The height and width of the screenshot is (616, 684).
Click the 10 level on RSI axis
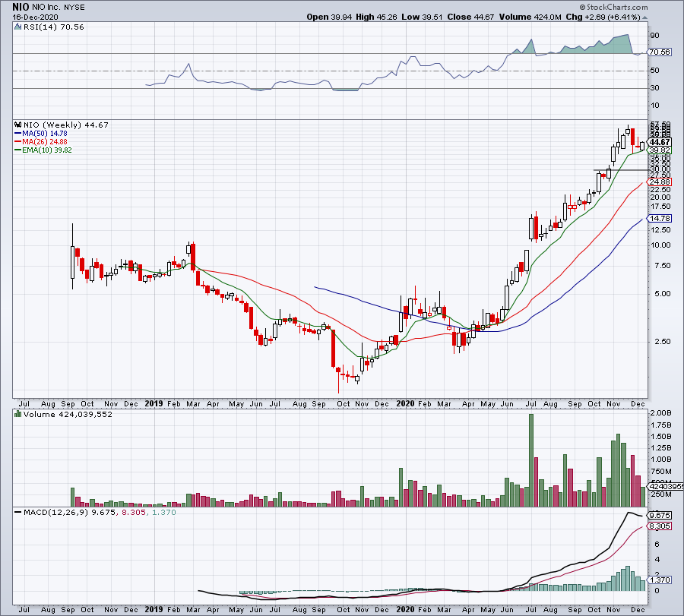pos(654,105)
